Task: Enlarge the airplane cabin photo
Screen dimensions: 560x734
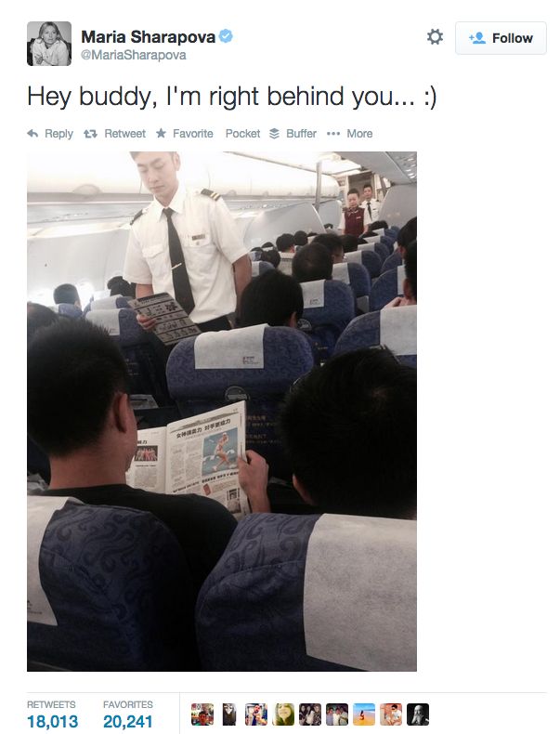Action: click(222, 411)
